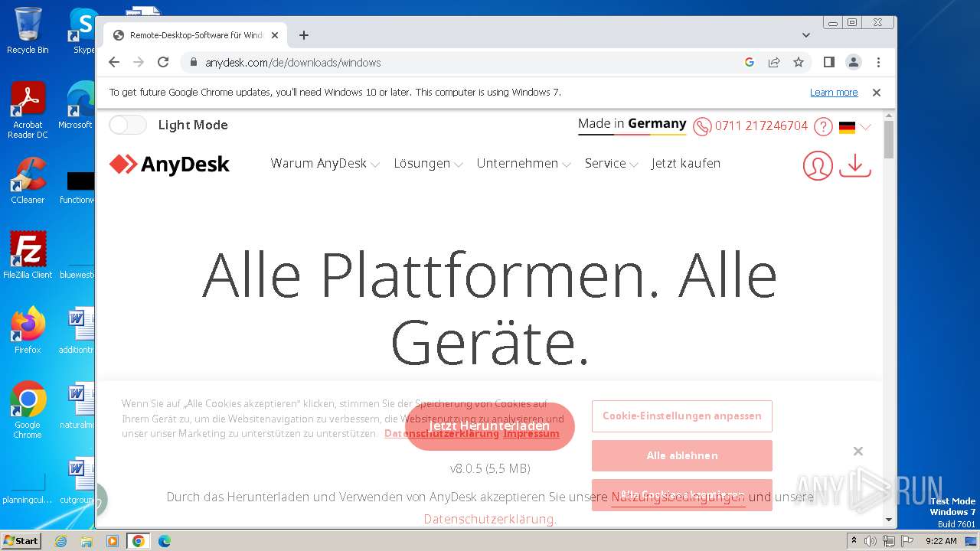The width and height of the screenshot is (980, 551).
Task: Open Firefox desktop icon
Action: click(28, 331)
